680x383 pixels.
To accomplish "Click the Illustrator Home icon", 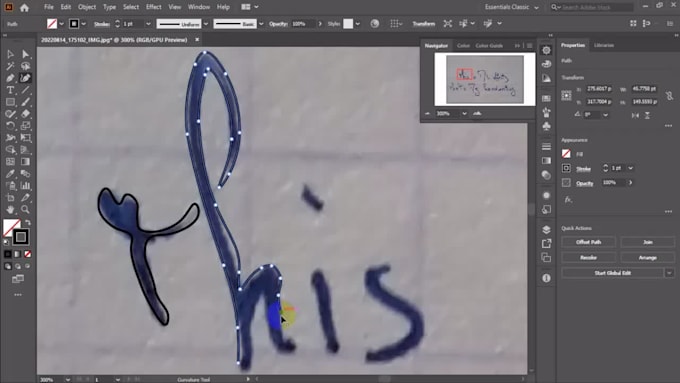I will click(x=24, y=7).
